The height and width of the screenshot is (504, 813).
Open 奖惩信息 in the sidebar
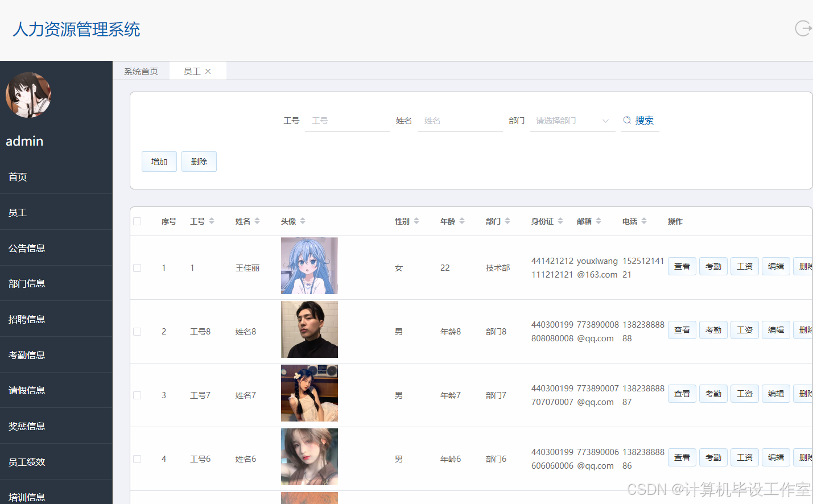(x=56, y=426)
